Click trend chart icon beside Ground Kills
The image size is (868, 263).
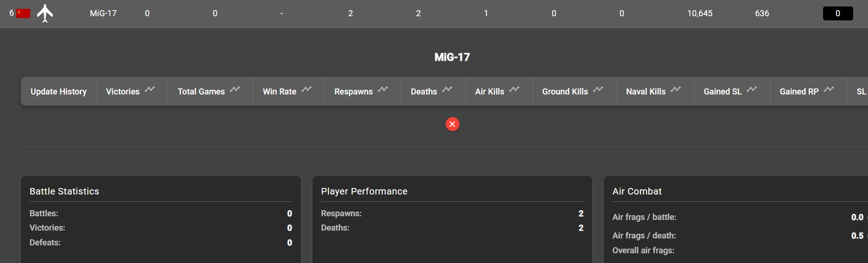[x=598, y=89]
